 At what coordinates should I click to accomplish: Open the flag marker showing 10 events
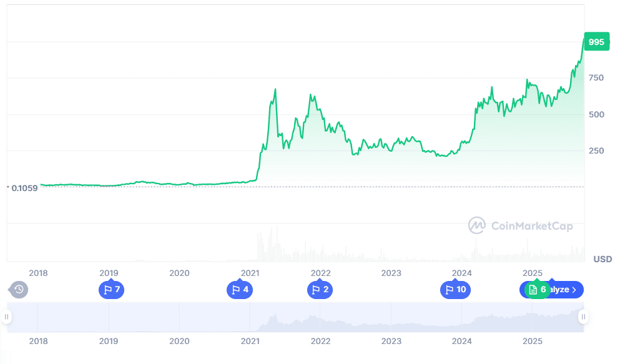tap(456, 289)
